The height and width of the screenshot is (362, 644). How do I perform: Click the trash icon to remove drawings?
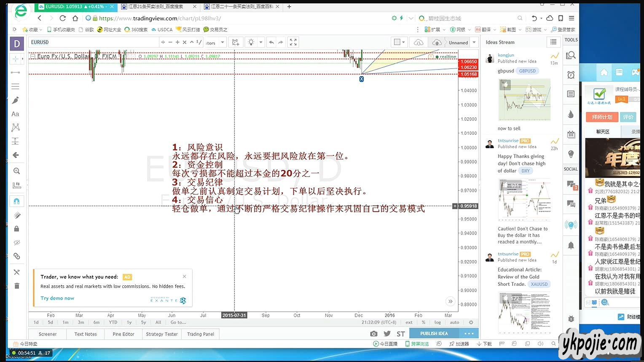[16, 286]
